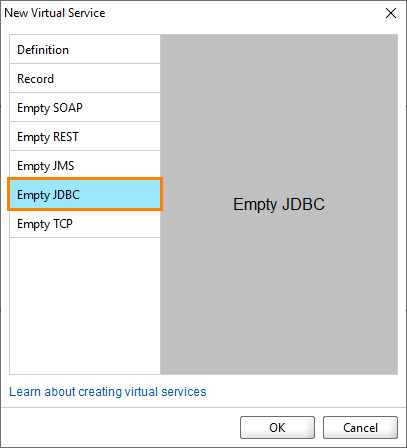407x448 pixels.
Task: Create a virtual service from a definition
Action: click(85, 49)
